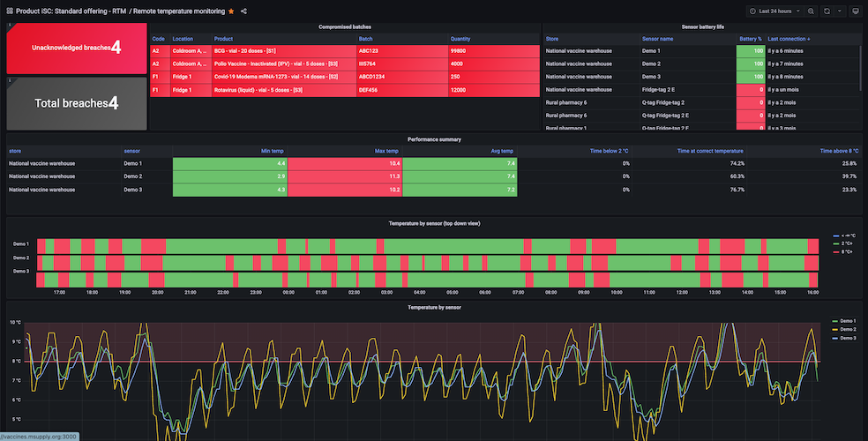
Task: Refresh the dashboard with refresh icon
Action: point(827,11)
